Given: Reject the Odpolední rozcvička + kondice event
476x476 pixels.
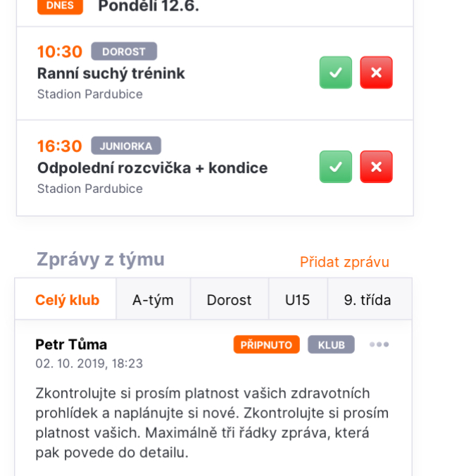Looking at the screenshot, I should point(376,167).
